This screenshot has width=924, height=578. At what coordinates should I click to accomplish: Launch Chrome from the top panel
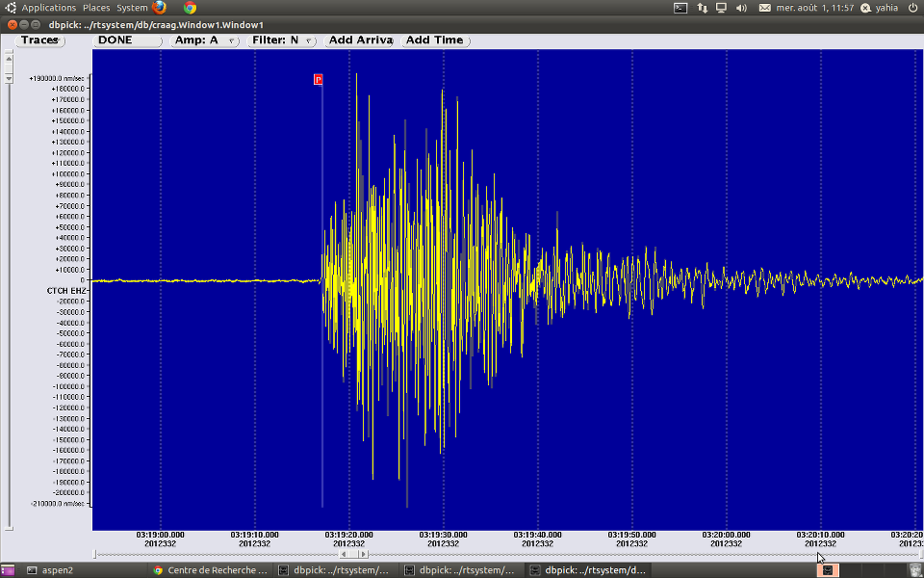click(191, 7)
